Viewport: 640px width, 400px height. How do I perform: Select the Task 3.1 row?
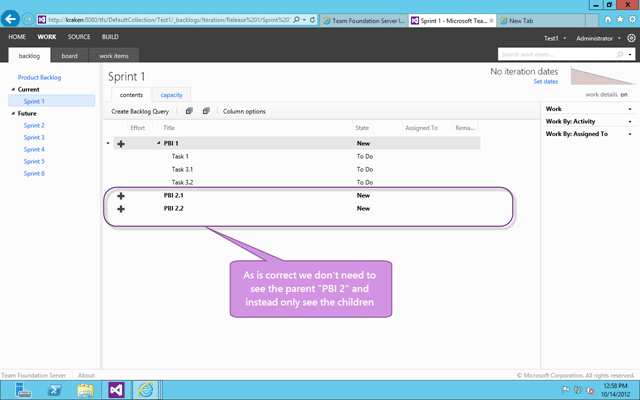297,169
